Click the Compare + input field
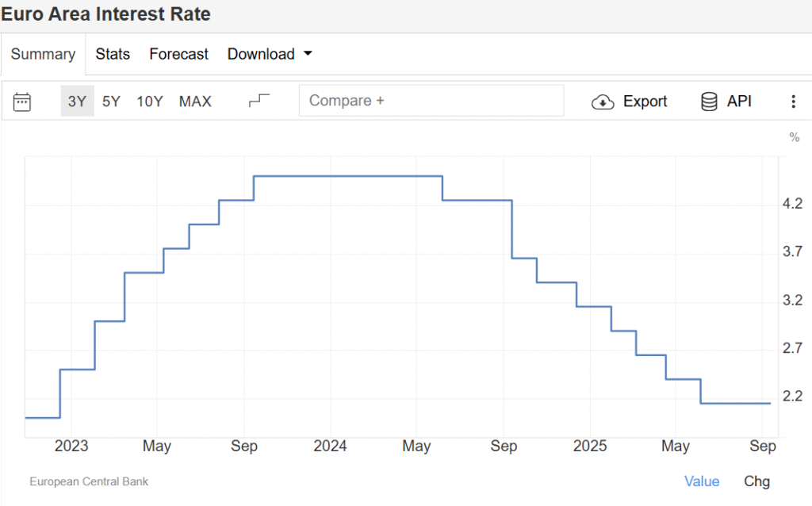This screenshot has width=812, height=506. pos(431,101)
